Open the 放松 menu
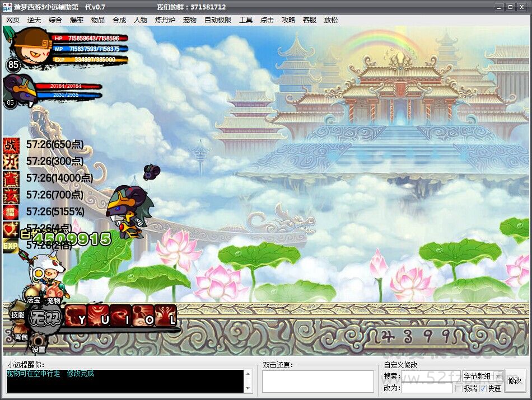Viewport: 532px width, 400px height. click(331, 20)
